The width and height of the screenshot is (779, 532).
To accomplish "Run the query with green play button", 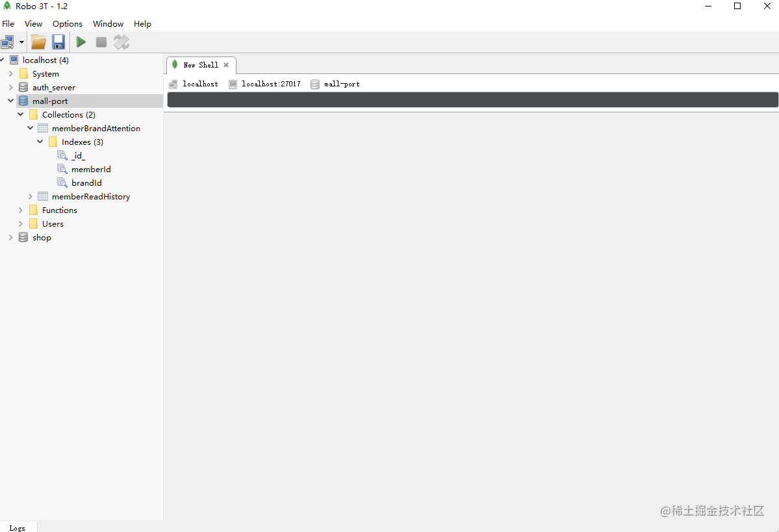I will [x=81, y=42].
